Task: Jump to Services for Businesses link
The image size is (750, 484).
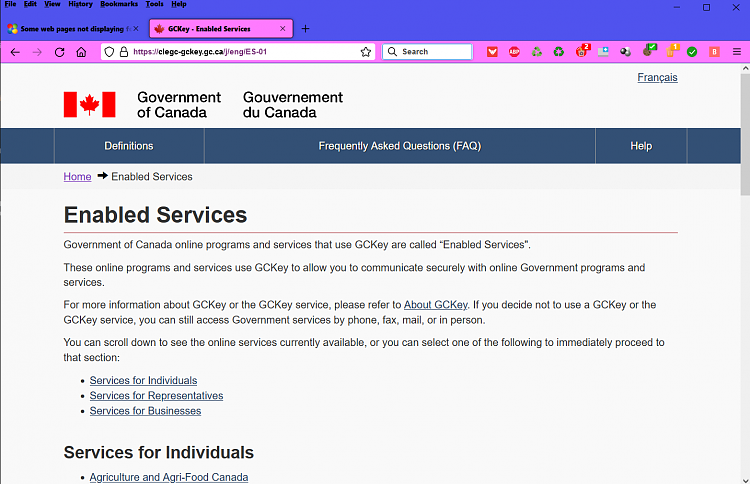Action: click(x=145, y=411)
